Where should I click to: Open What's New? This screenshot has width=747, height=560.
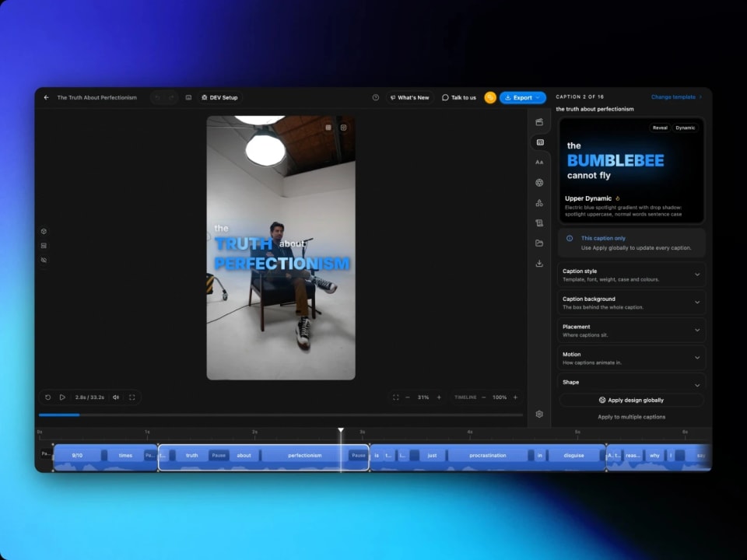click(410, 98)
